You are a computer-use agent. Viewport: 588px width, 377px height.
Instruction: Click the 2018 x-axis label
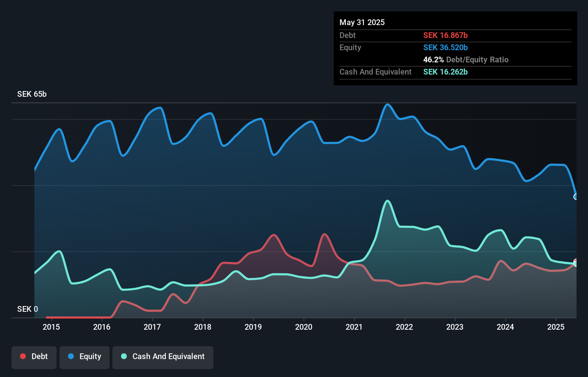[203, 327]
